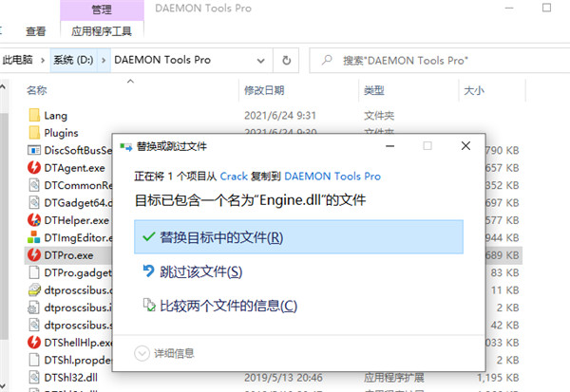Screen dimensions: 570x392
Task: Click chevron after 此电脑 in breadcrumb
Action: pyautogui.click(x=43, y=60)
